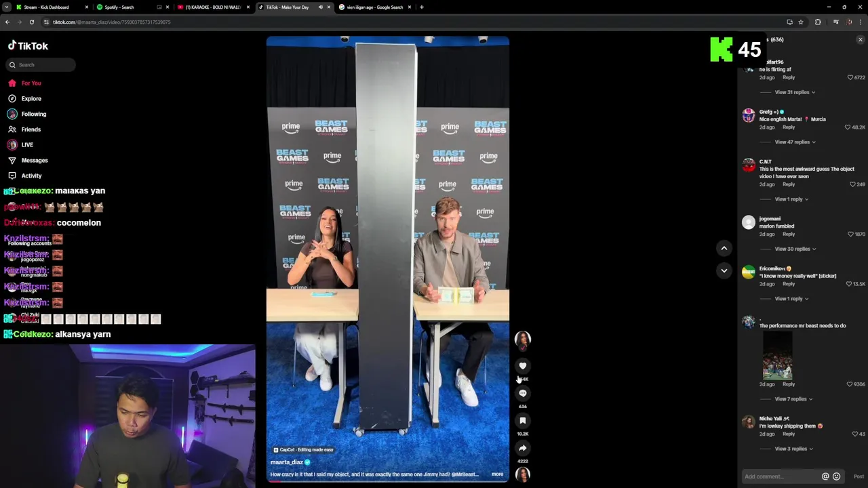Expand View 31 replies
The height and width of the screenshot is (488, 868).
(x=795, y=92)
